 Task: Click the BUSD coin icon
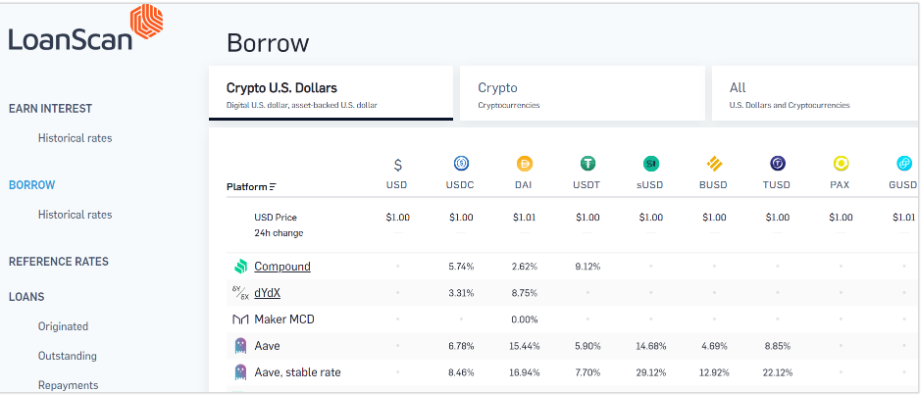click(x=714, y=163)
